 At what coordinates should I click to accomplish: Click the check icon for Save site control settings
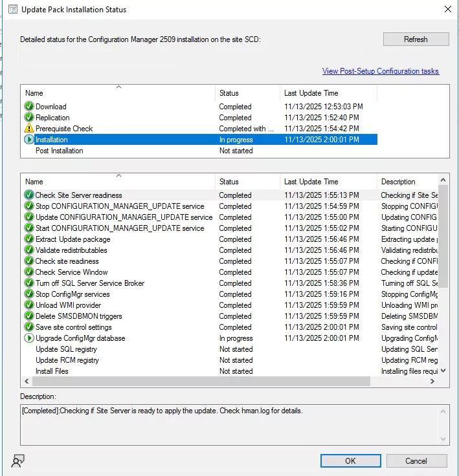point(29,327)
